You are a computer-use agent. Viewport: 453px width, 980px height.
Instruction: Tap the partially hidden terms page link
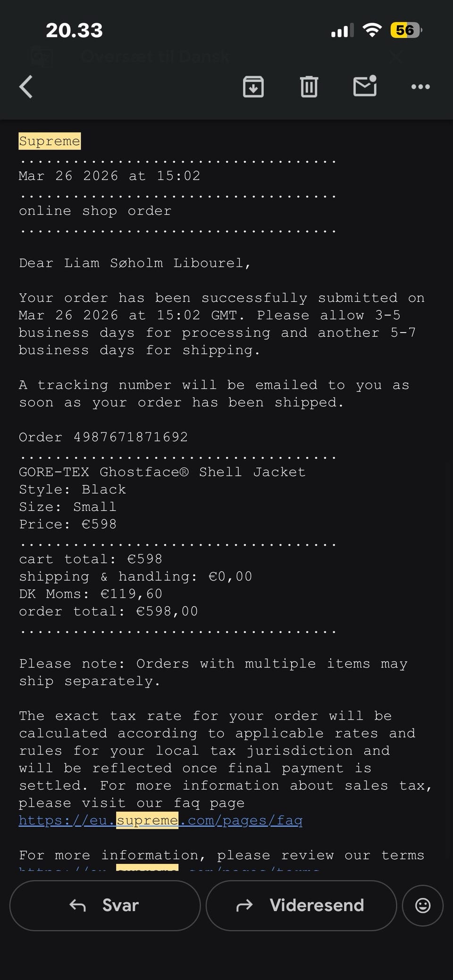[x=170, y=867]
